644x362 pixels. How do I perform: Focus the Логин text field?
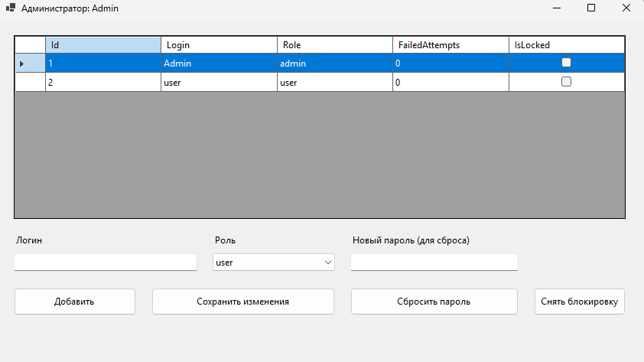pyautogui.click(x=106, y=263)
